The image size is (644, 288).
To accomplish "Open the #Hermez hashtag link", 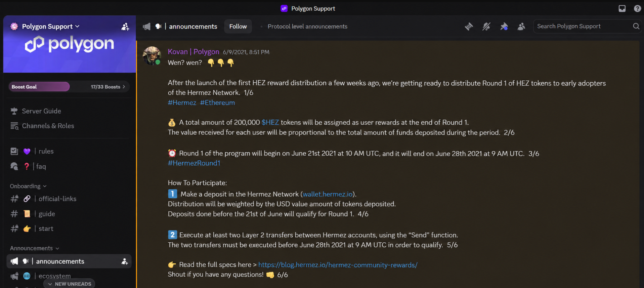I will coord(182,102).
